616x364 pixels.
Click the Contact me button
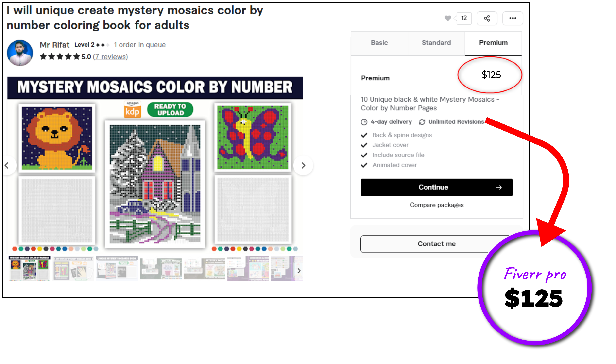click(x=436, y=244)
